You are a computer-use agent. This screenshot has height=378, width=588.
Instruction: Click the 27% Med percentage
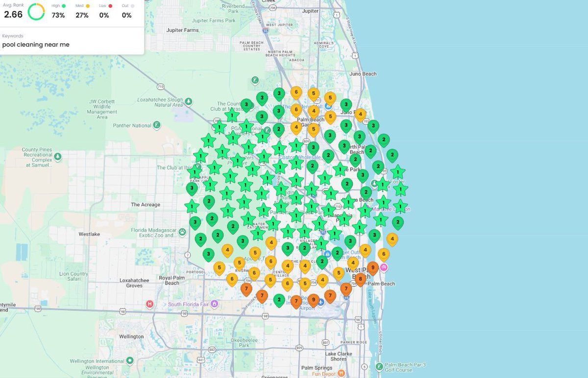pos(82,15)
